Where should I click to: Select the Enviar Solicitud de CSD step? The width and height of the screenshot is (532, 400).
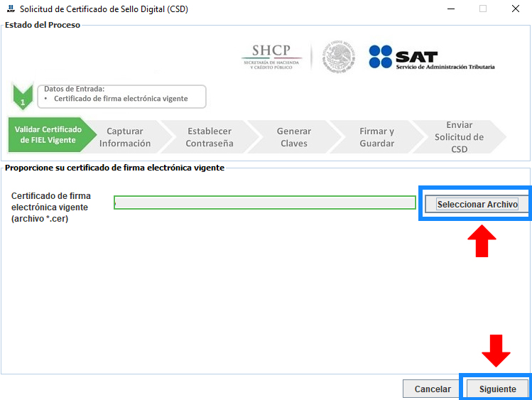(459, 136)
